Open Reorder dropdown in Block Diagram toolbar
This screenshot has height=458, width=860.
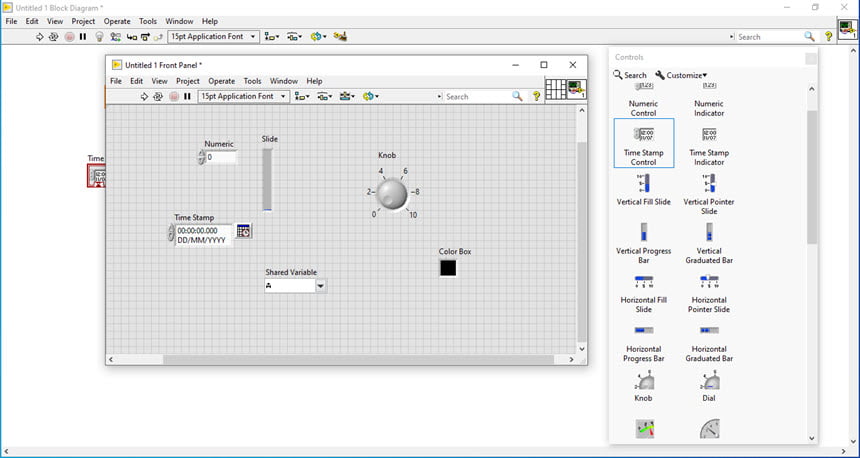pos(318,37)
